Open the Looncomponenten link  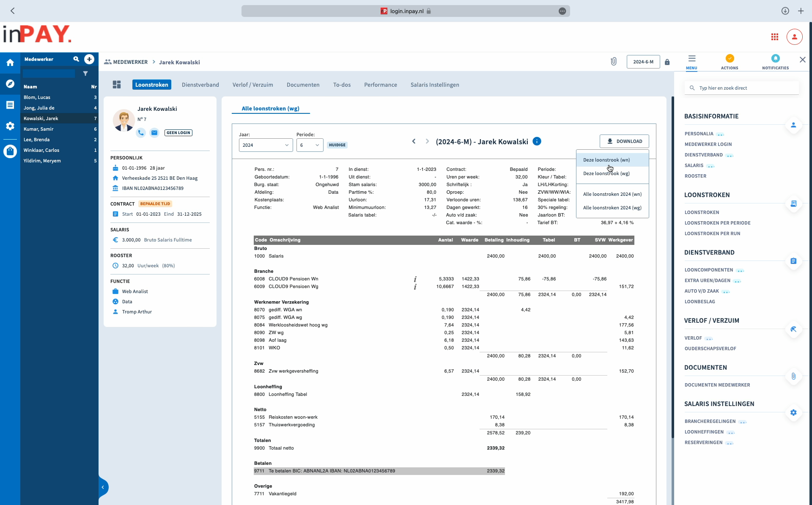(709, 270)
